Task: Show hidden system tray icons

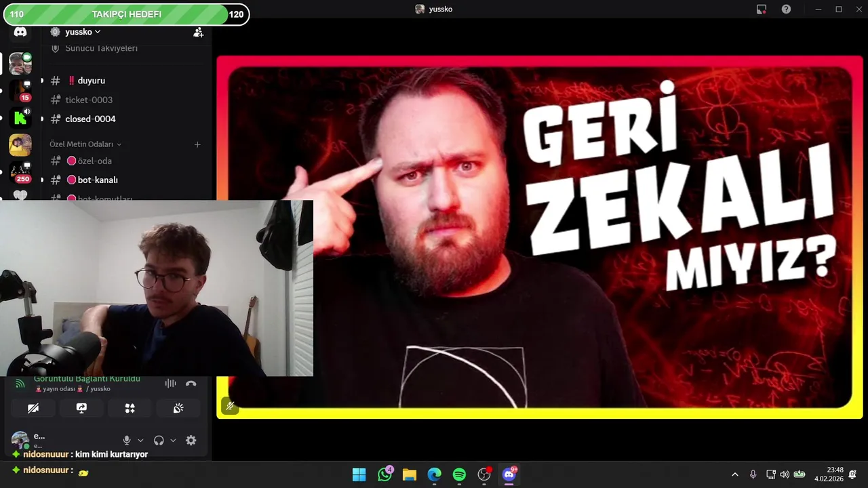Action: pyautogui.click(x=734, y=474)
